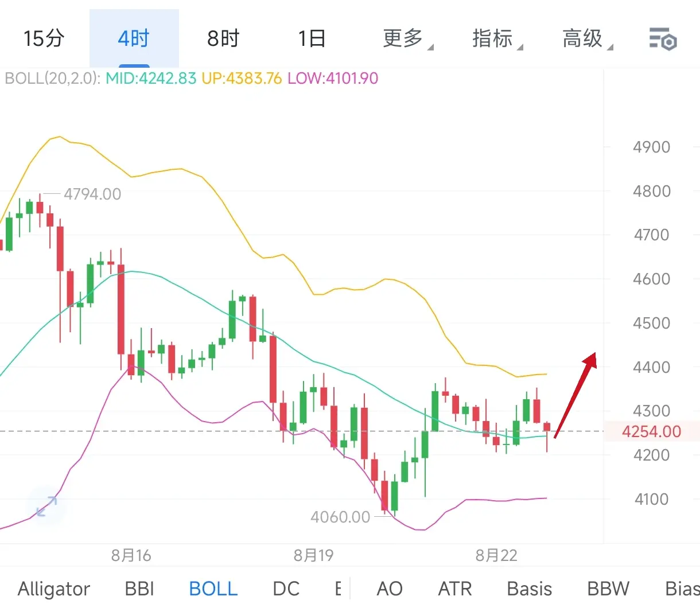Expand the 更多 dropdown
The width and height of the screenshot is (700, 608).
click(x=408, y=39)
